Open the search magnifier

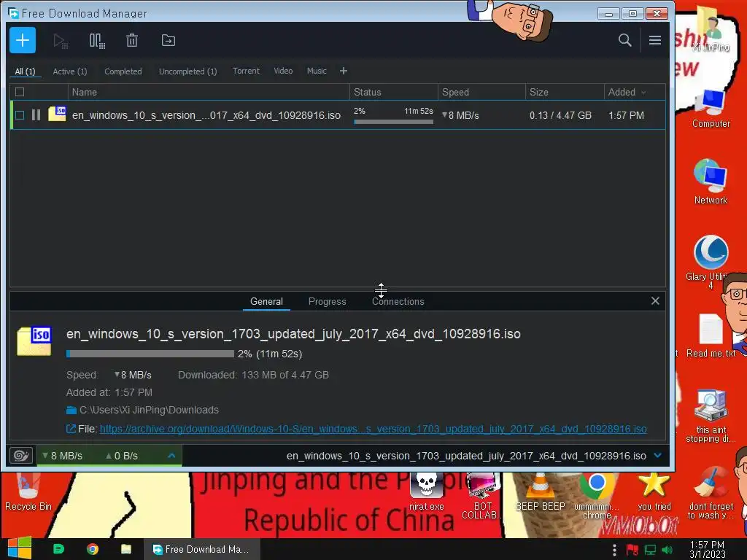(624, 41)
